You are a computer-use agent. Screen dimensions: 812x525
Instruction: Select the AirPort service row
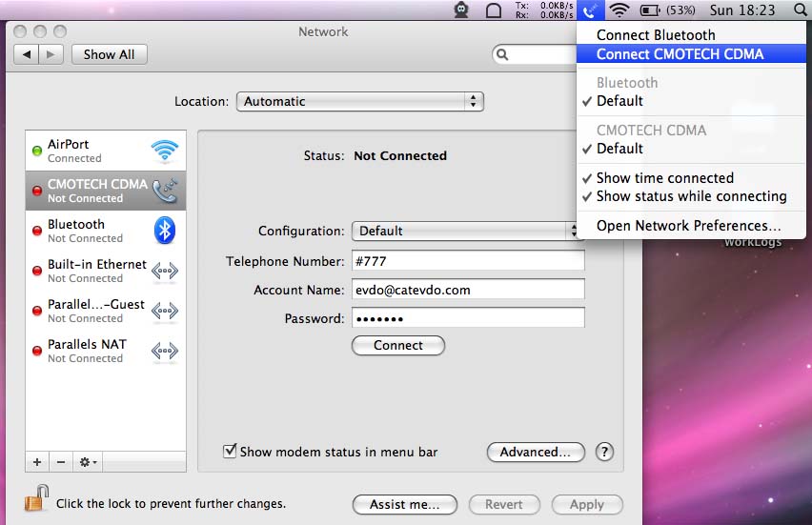[x=106, y=151]
